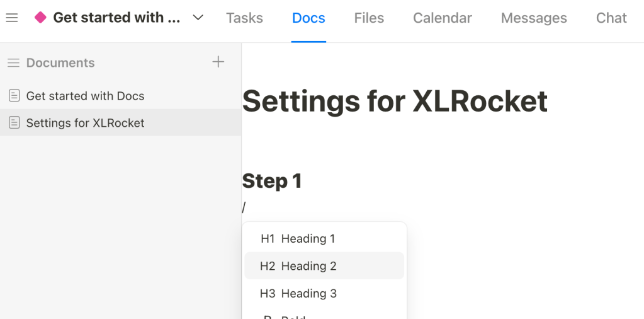Click the project title Get started with
Image resolution: width=644 pixels, height=319 pixels.
[116, 18]
